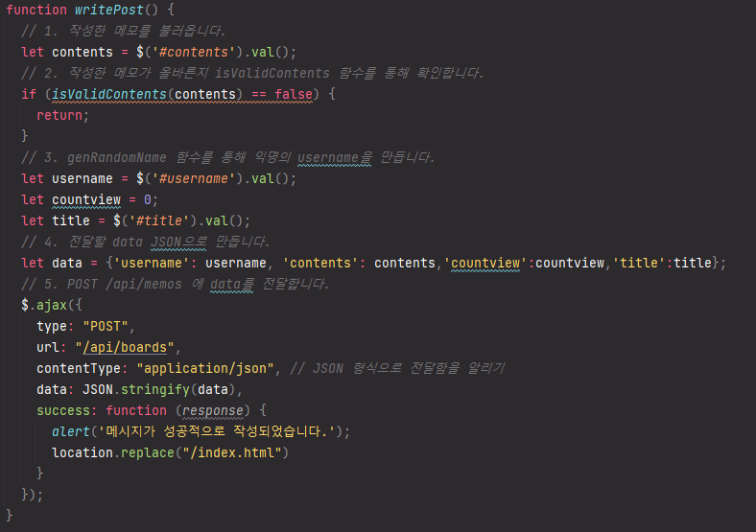Click the 'contents' key string in the data object
Viewport: 756px width, 532px height.
tap(320, 263)
